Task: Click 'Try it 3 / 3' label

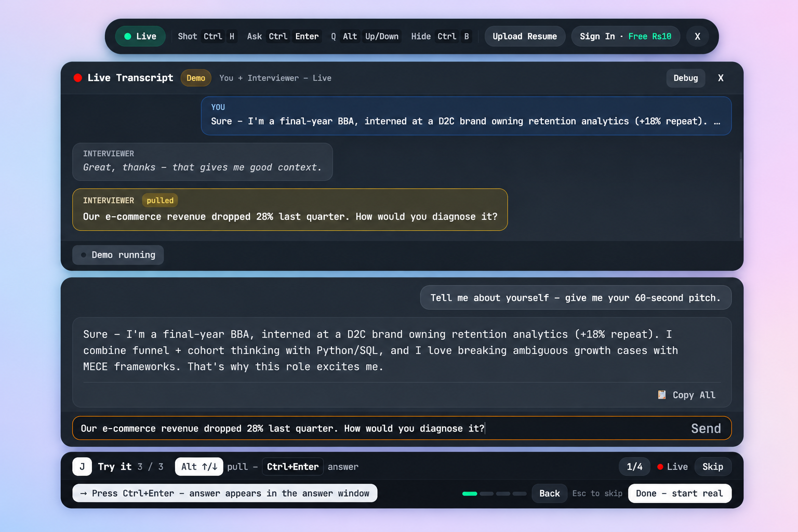Action: tap(130, 467)
